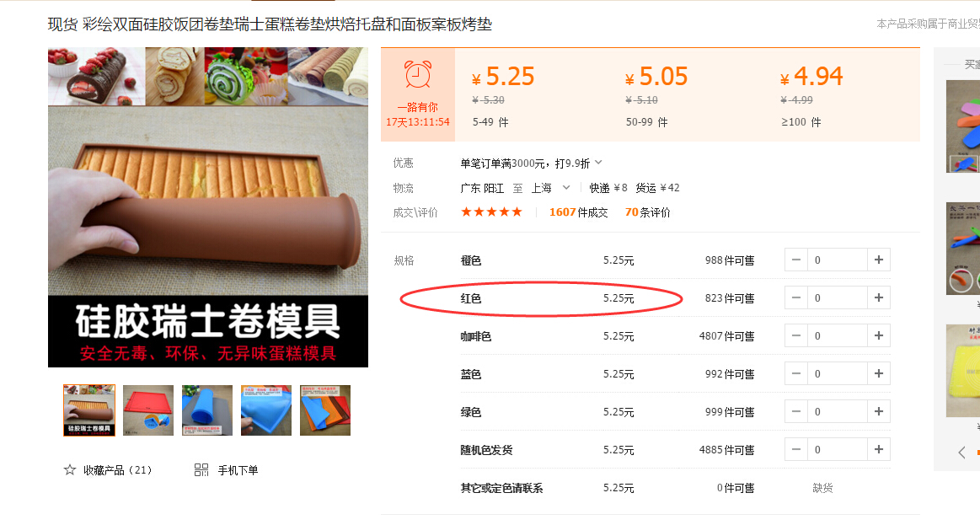Click plus button for 咖啡色 row

click(x=879, y=335)
